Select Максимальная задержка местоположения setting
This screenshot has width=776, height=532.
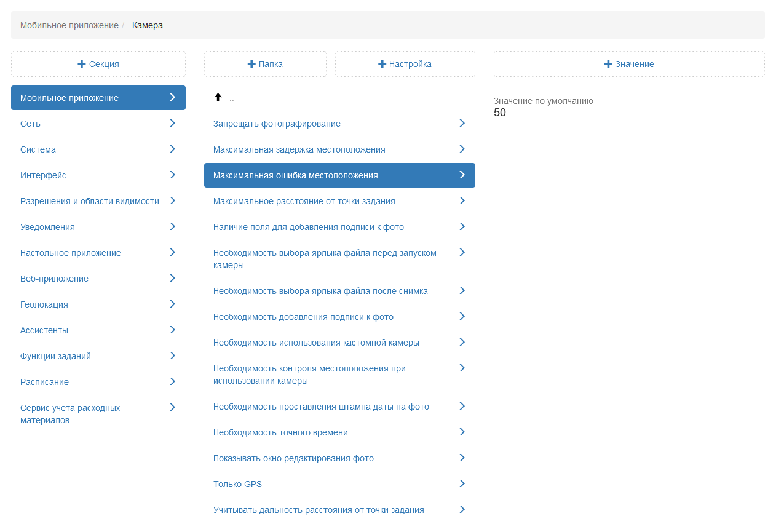pos(339,149)
